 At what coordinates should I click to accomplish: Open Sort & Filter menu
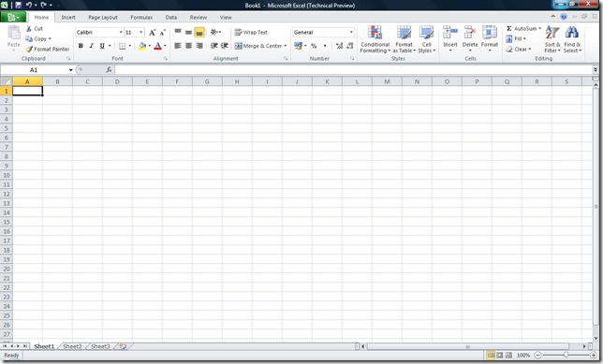(x=552, y=39)
